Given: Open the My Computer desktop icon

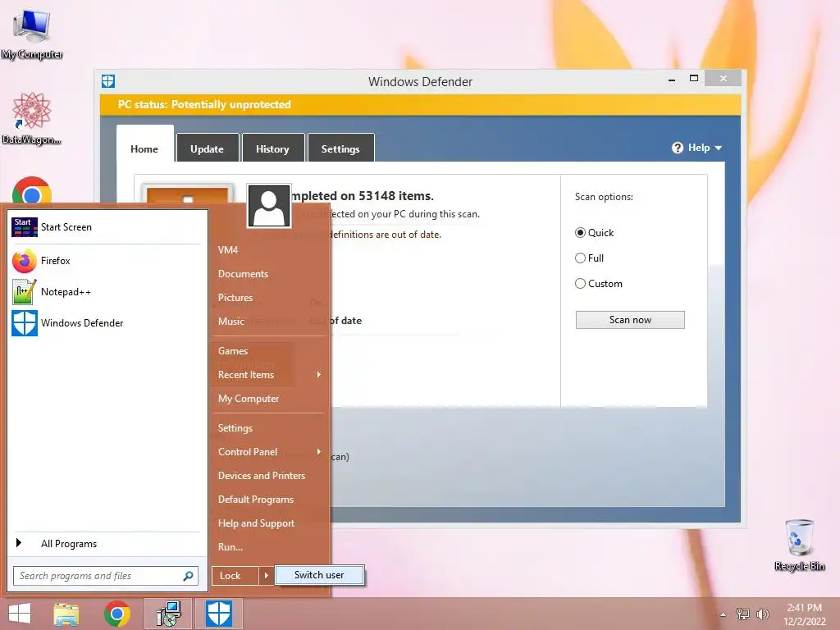Looking at the screenshot, I should tap(32, 33).
